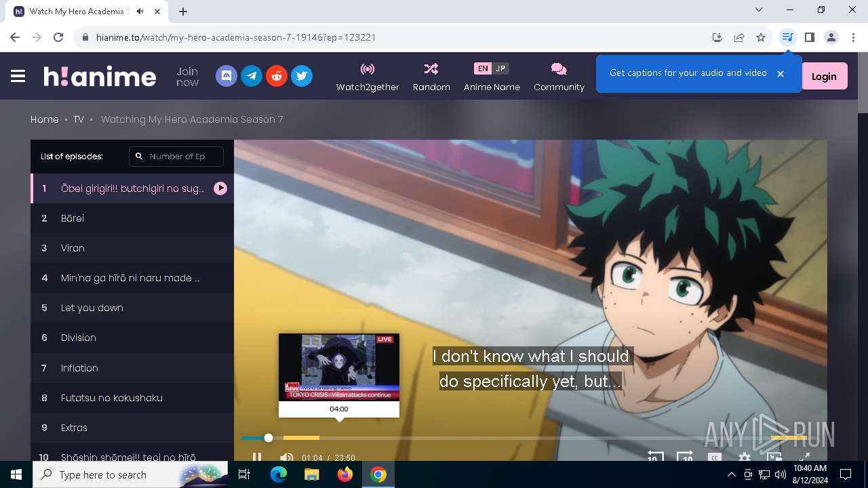Open the Windows Start menu

pyautogui.click(x=16, y=474)
